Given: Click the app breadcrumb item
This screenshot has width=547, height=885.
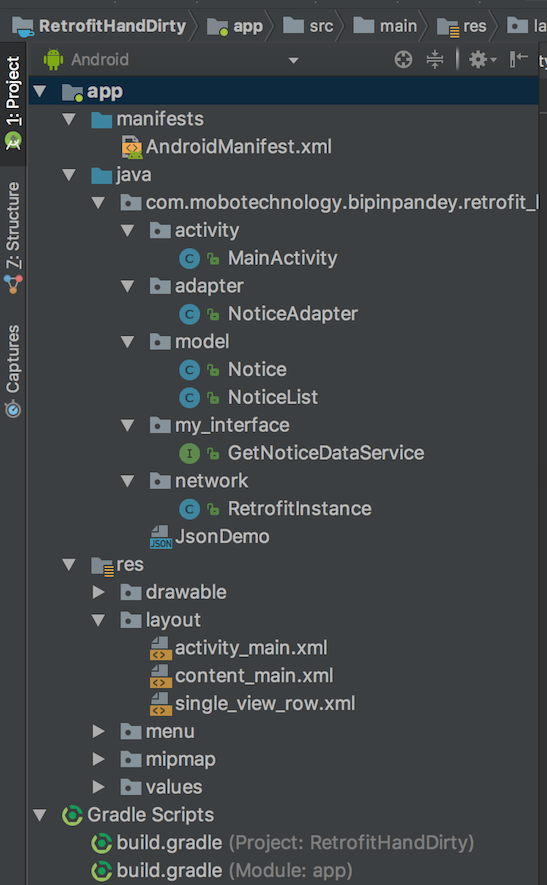Looking at the screenshot, I should (x=235, y=26).
